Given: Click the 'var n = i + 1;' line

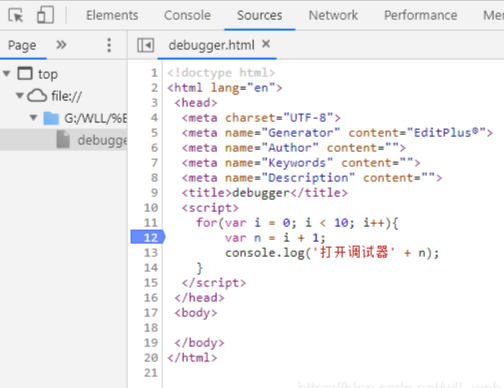Looking at the screenshot, I should 275,238.
